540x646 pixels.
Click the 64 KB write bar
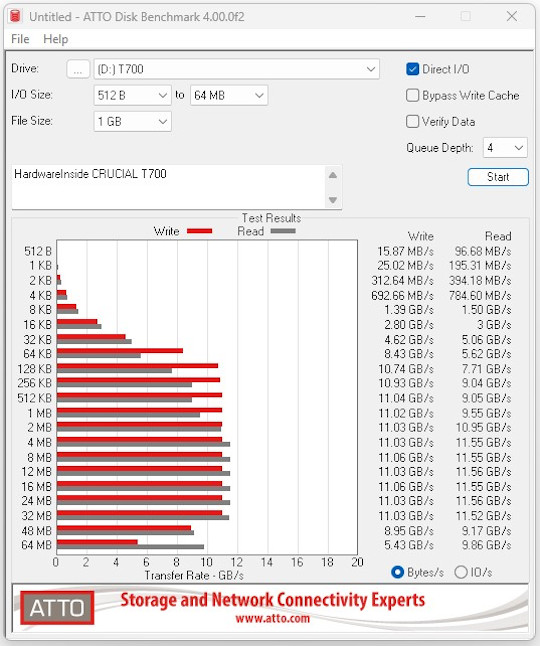pyautogui.click(x=120, y=351)
